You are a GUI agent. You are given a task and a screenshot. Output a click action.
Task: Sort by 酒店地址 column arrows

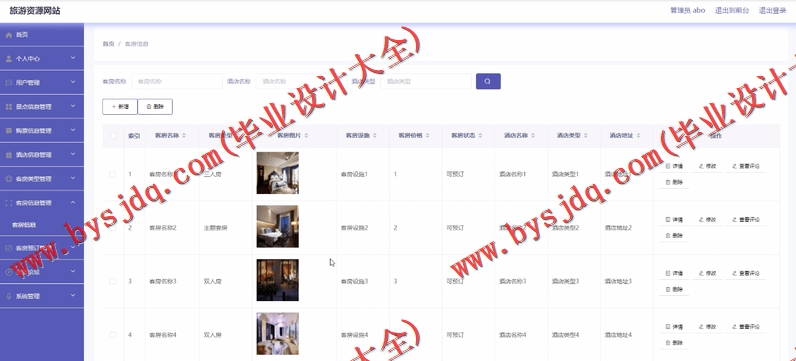pyautogui.click(x=639, y=136)
